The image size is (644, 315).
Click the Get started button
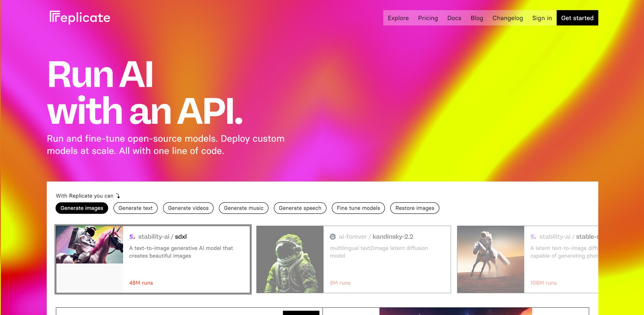pos(577,18)
